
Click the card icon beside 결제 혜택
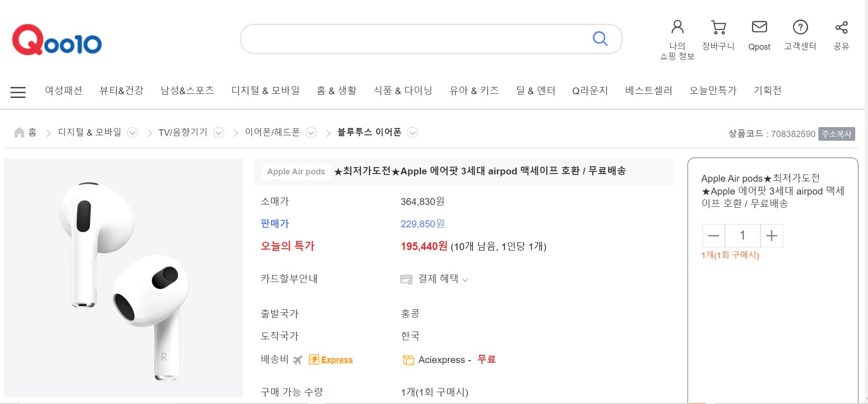406,279
